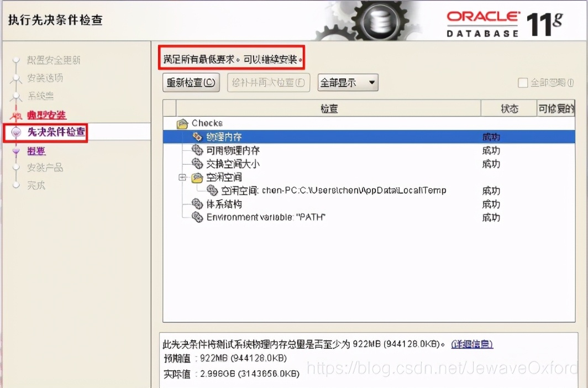The width and height of the screenshot is (588, 388).
Task: Click the 交换空间大小 gear icon
Action: [x=197, y=164]
